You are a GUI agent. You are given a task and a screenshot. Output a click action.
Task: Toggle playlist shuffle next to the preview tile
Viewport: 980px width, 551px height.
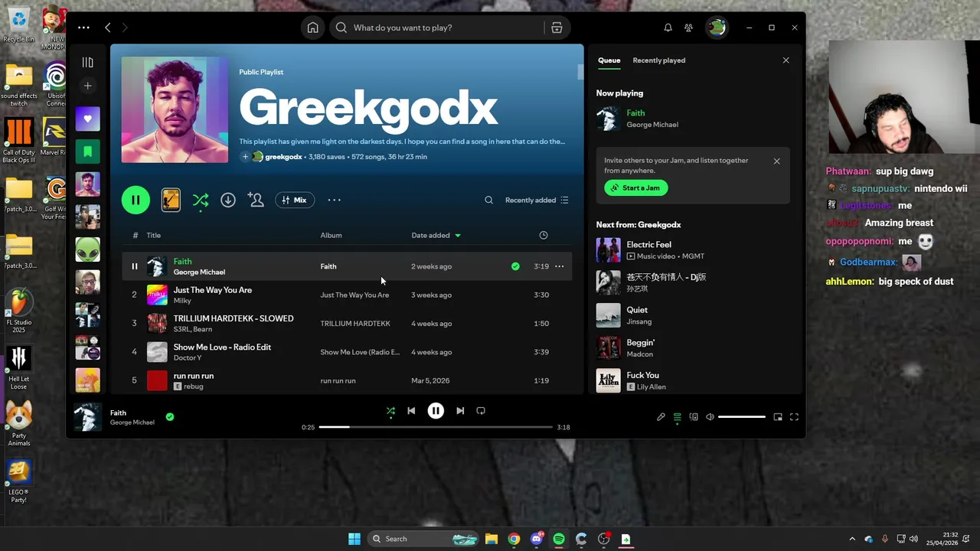coord(200,200)
